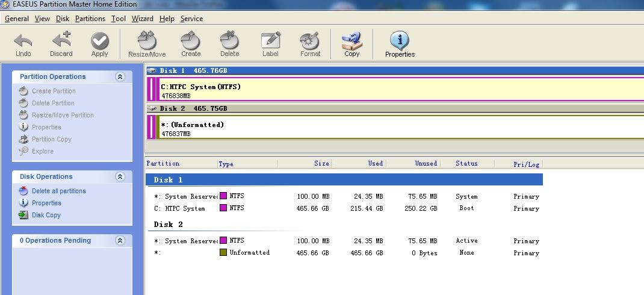Sort by the Status column header

click(x=467, y=164)
